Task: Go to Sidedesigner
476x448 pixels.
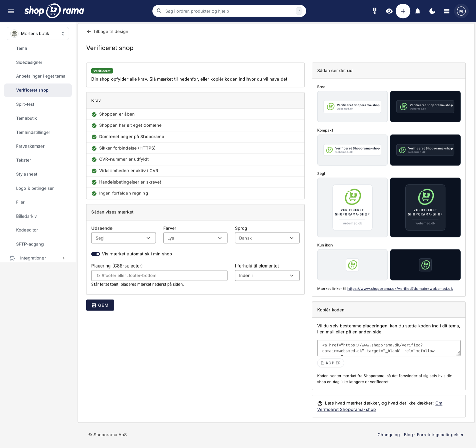Action: [29, 62]
